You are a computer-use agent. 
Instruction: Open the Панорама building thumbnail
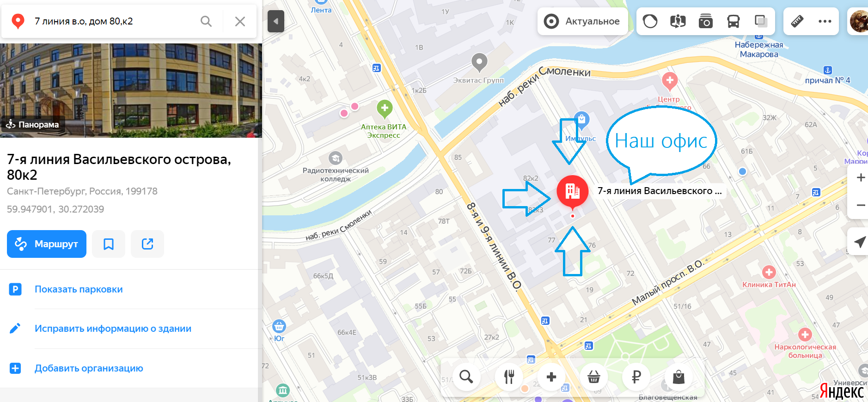point(131,91)
